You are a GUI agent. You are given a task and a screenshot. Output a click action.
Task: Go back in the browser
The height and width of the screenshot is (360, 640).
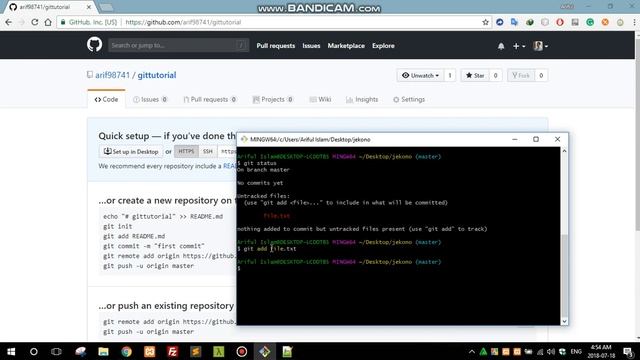pos(9,22)
